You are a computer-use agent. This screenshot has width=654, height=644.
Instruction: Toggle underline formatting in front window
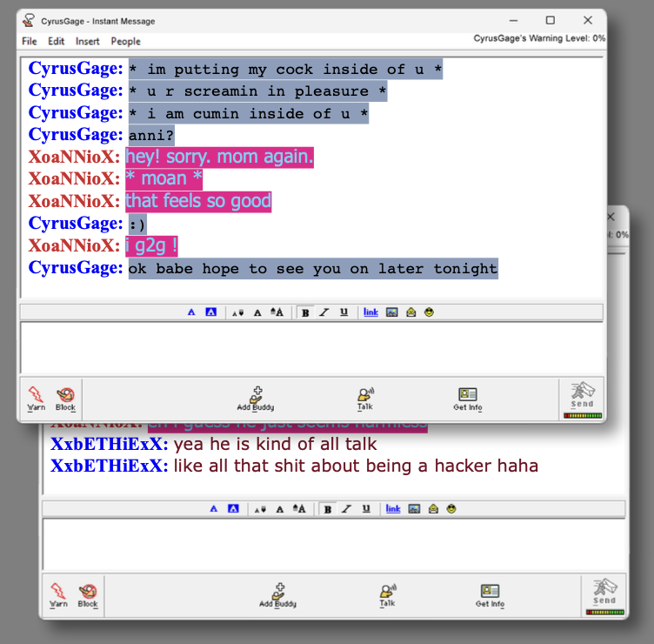(344, 312)
